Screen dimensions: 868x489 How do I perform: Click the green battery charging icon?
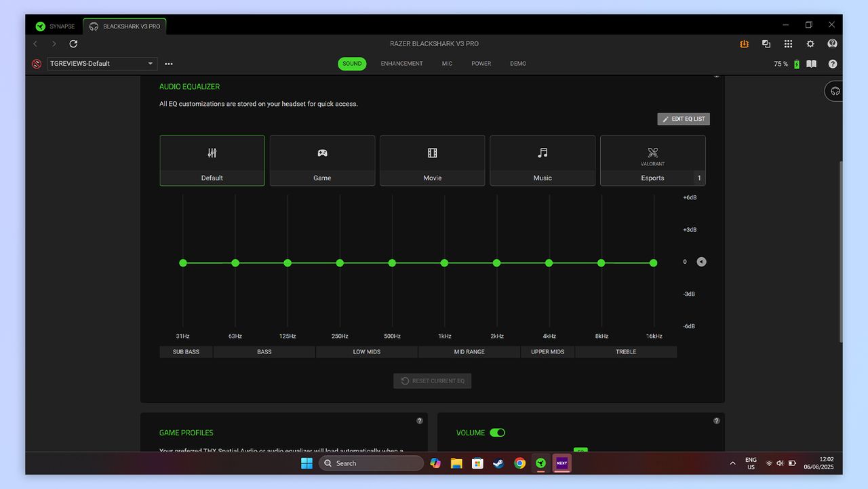797,64
